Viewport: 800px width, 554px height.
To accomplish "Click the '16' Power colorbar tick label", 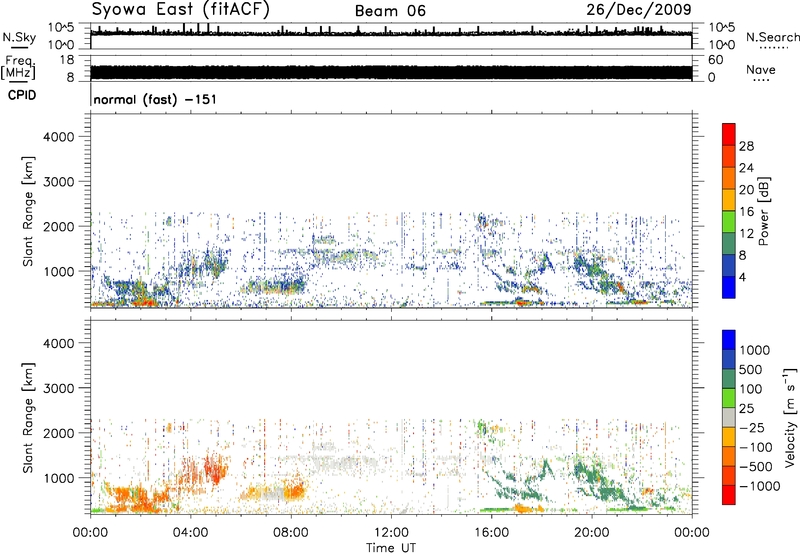I will click(x=746, y=212).
